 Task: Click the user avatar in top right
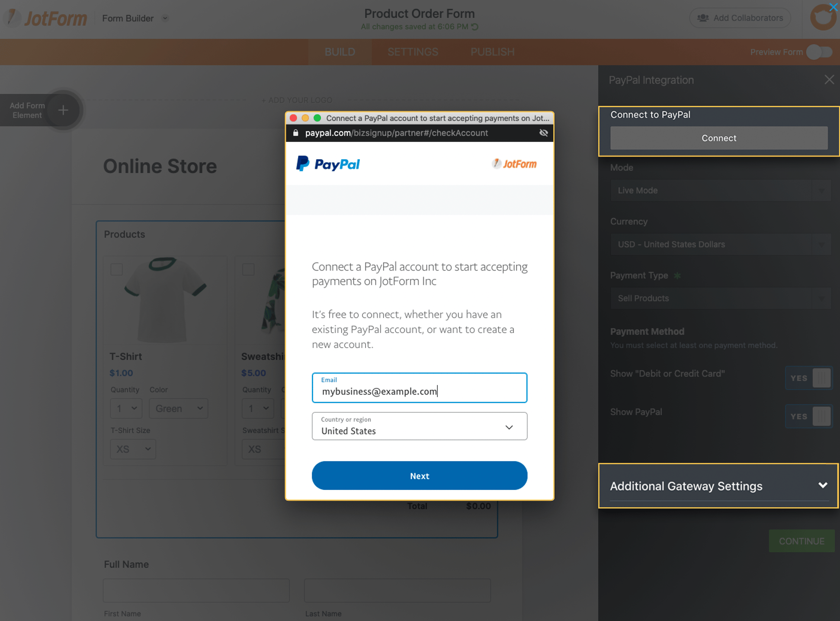pyautogui.click(x=822, y=18)
